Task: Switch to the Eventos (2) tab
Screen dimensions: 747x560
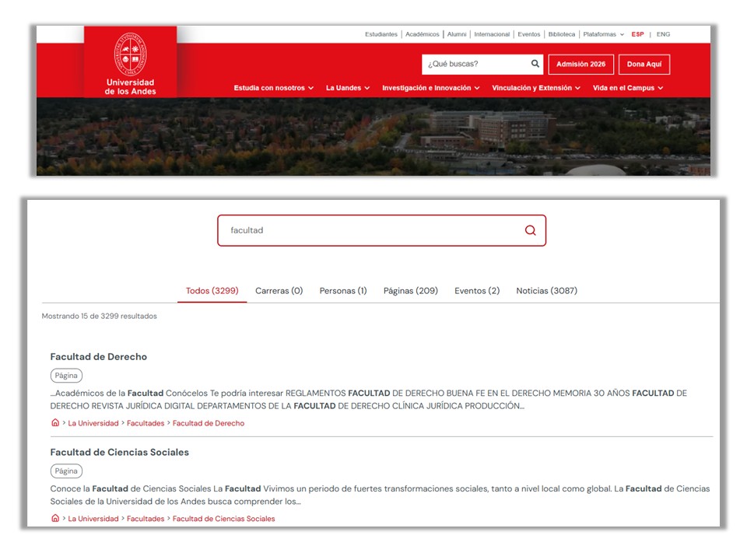Action: point(477,291)
